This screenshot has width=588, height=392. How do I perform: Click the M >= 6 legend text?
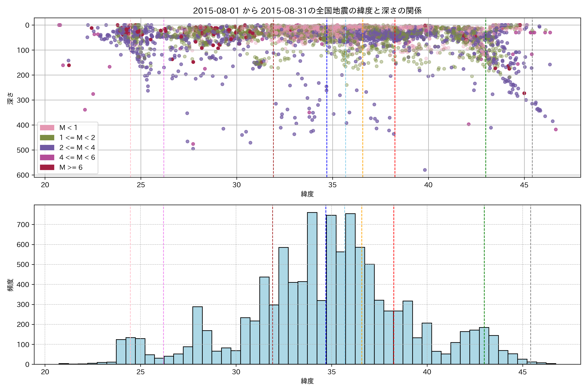click(x=71, y=167)
